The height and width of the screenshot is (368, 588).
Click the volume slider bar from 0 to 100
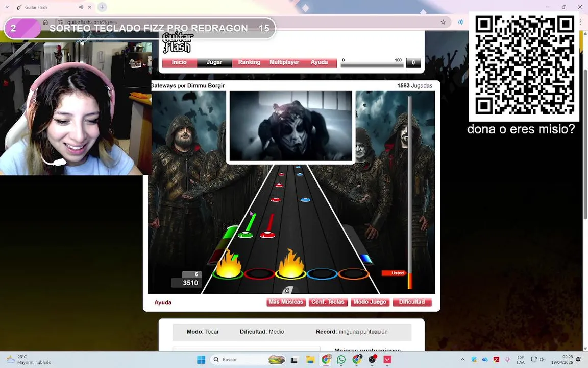pos(372,65)
